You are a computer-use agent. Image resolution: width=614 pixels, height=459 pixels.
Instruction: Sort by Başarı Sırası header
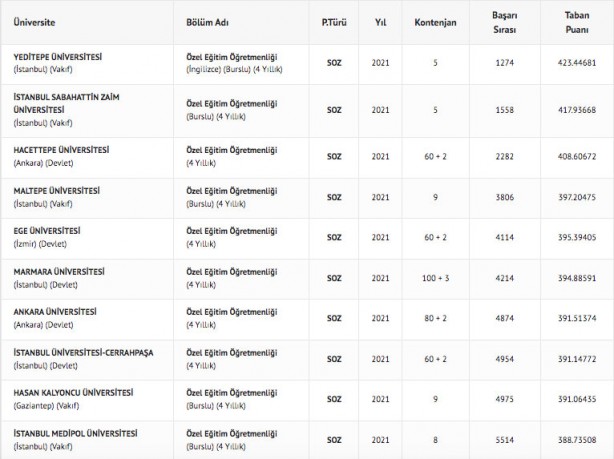point(504,21)
